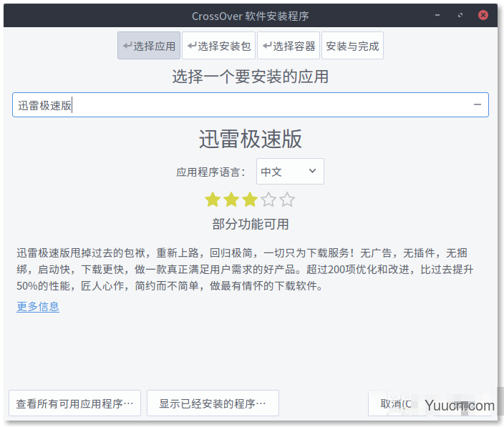Maximize the CrossOver installer window

point(460,15)
